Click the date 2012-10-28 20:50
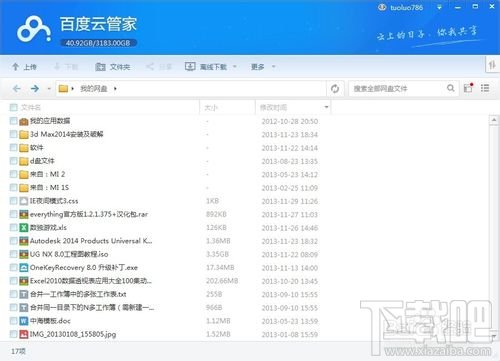500x361 pixels. [290, 121]
